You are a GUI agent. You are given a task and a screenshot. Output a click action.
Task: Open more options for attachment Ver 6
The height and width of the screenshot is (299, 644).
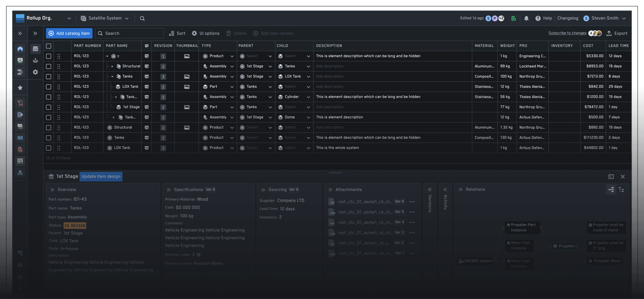coord(412,202)
